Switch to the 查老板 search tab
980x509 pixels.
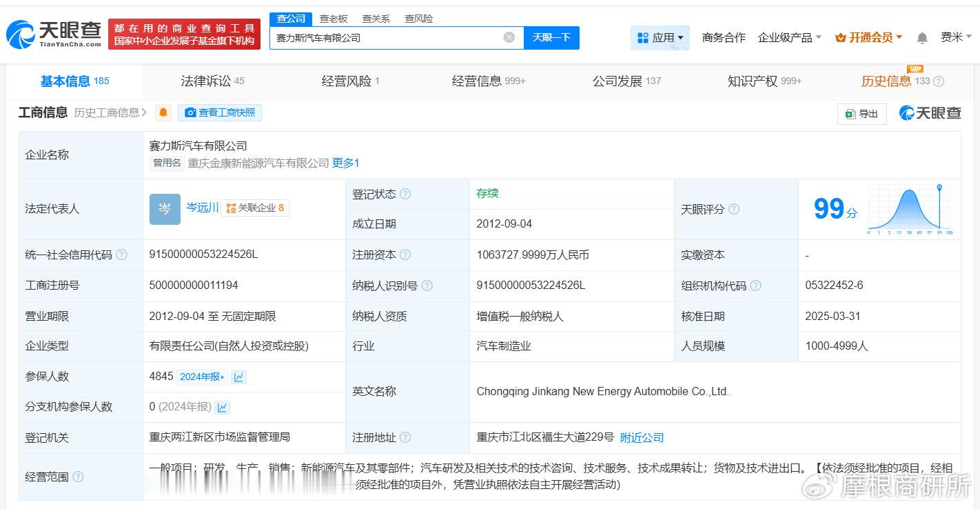tap(334, 19)
